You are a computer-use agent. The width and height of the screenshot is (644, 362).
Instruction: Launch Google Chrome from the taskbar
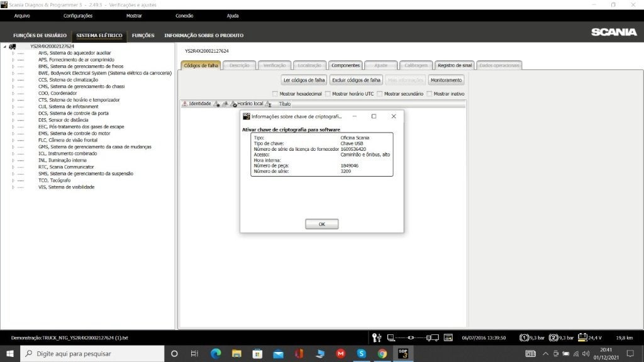pos(382,353)
